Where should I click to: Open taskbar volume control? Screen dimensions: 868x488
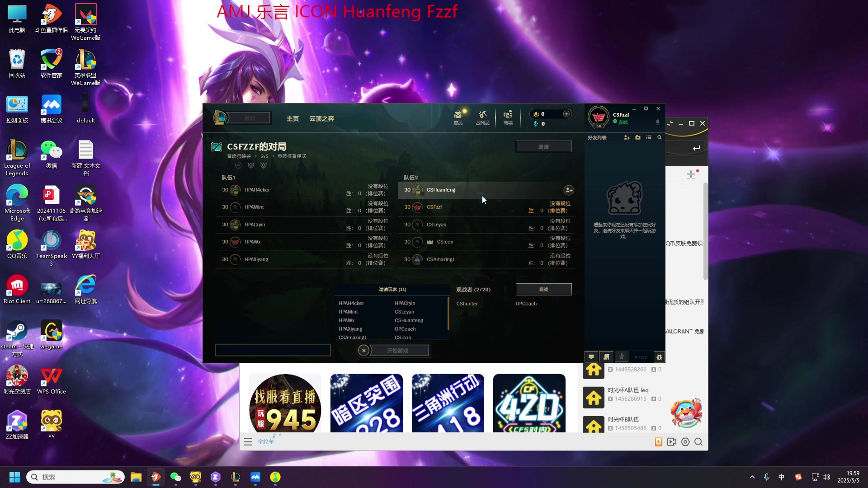click(826, 477)
